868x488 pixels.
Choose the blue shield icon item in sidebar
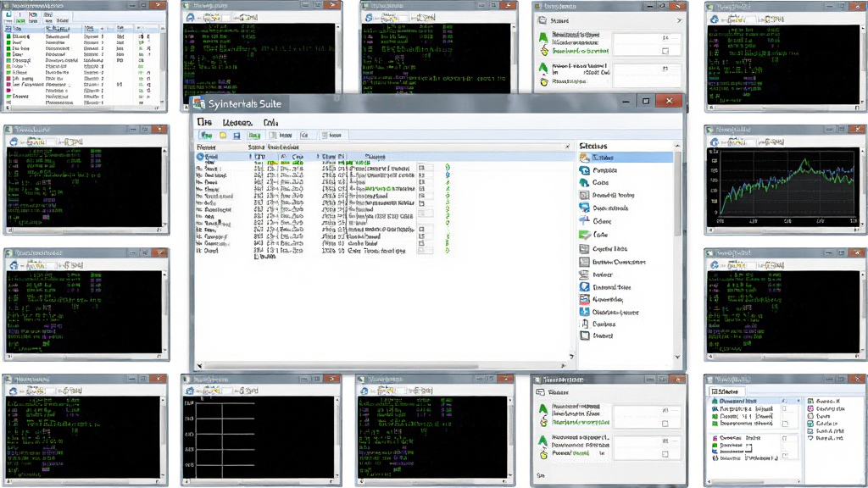point(584,286)
